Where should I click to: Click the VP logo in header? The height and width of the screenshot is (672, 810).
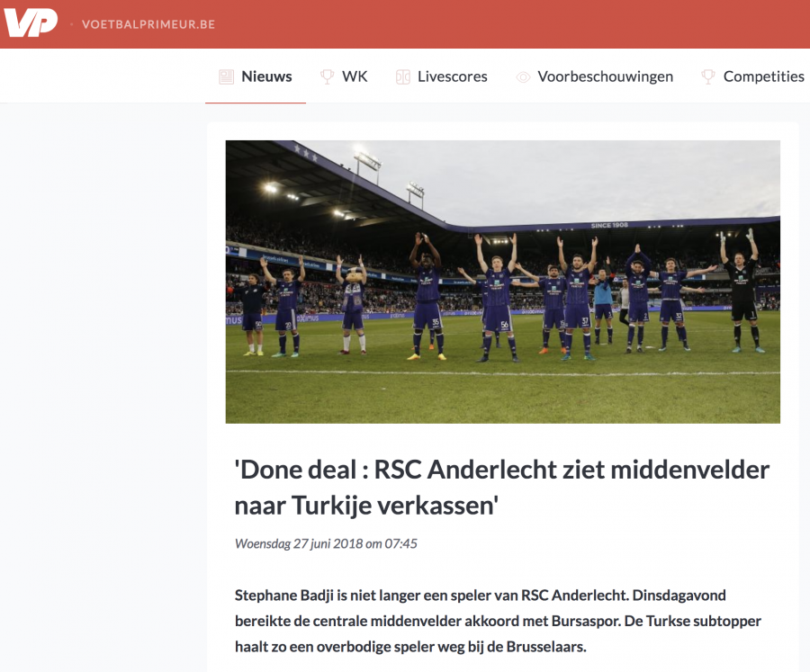pos(31,23)
